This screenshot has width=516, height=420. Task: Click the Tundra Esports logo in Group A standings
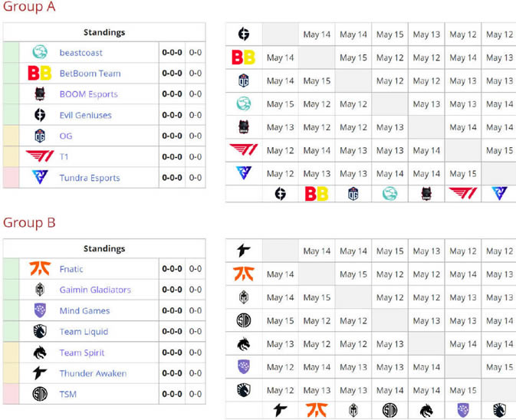coord(40,178)
